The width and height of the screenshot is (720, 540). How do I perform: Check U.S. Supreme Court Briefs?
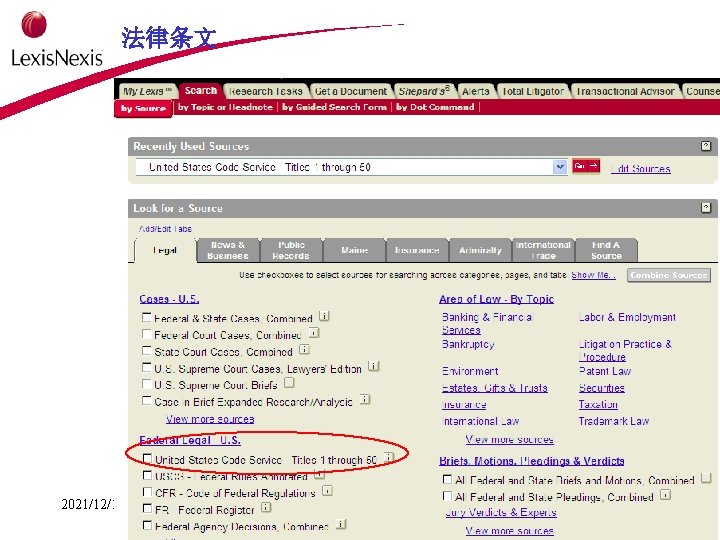[146, 384]
